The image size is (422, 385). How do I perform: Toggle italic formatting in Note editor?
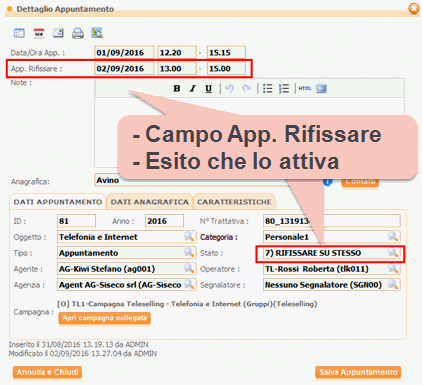193,88
